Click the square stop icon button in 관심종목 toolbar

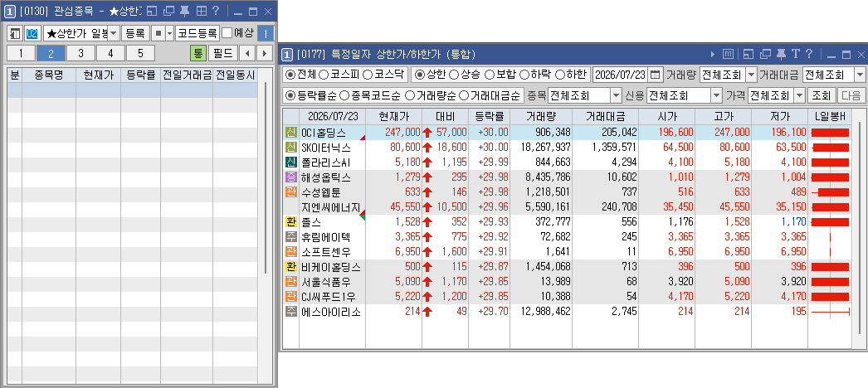[158, 33]
